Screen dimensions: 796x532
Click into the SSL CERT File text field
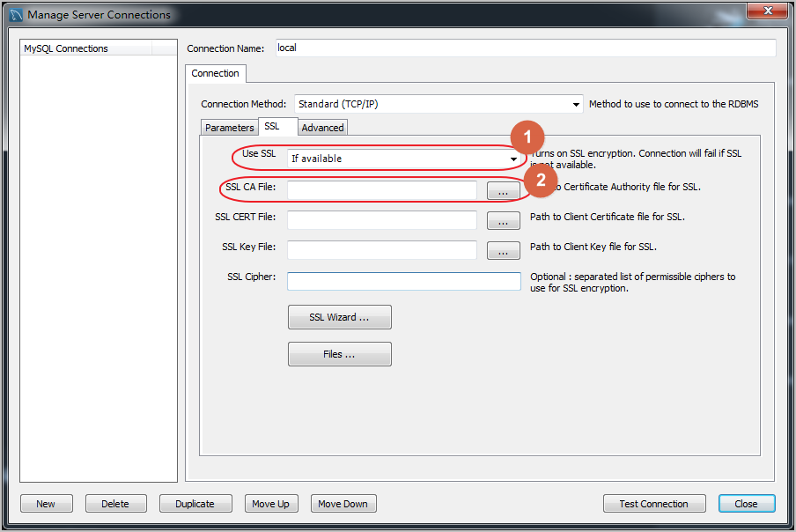382,221
